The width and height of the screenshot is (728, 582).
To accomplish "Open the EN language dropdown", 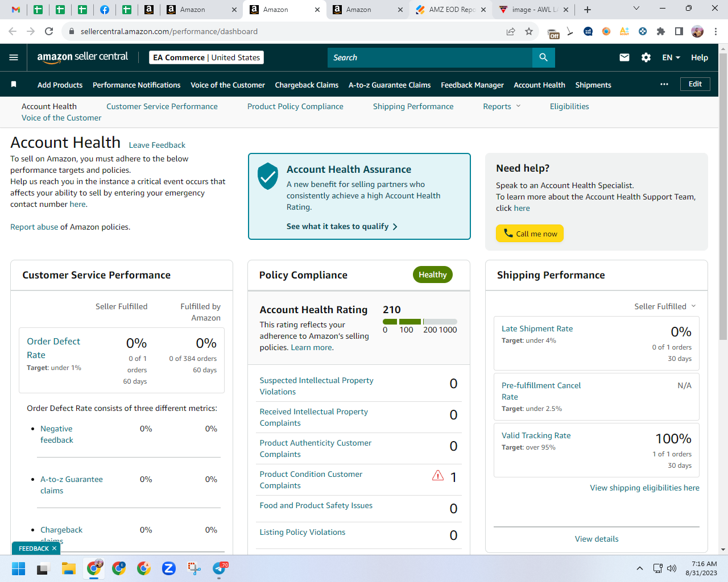I will pos(671,57).
